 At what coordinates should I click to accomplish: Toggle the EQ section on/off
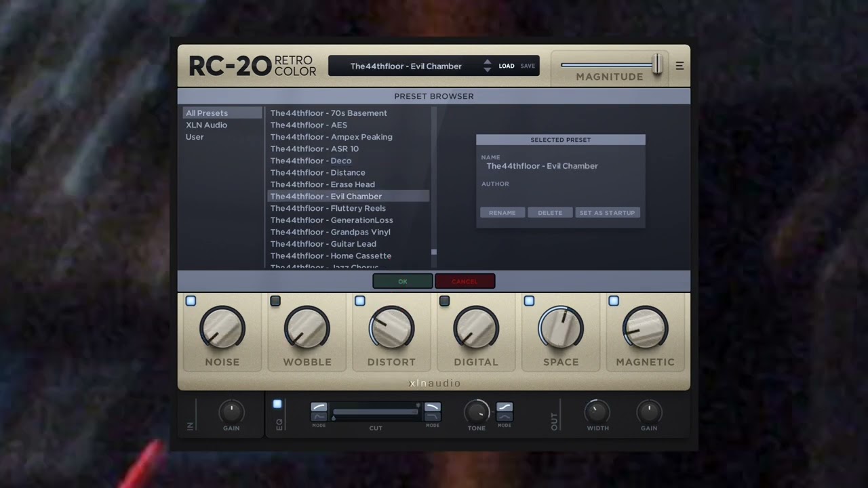click(277, 404)
